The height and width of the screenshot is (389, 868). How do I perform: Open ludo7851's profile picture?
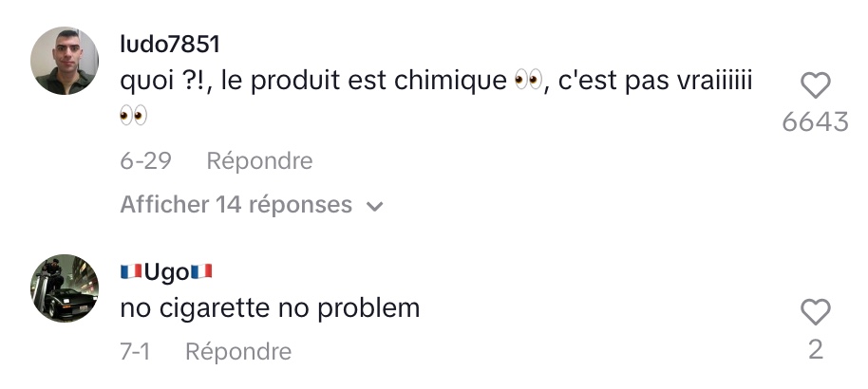pyautogui.click(x=65, y=61)
